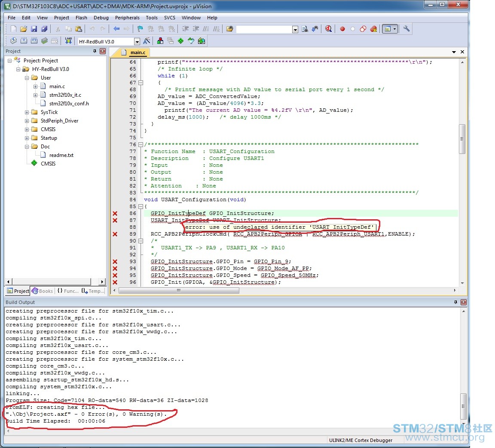Open the Debug menu
Image resolution: width=495 pixels, height=448 pixels.
coord(101,18)
